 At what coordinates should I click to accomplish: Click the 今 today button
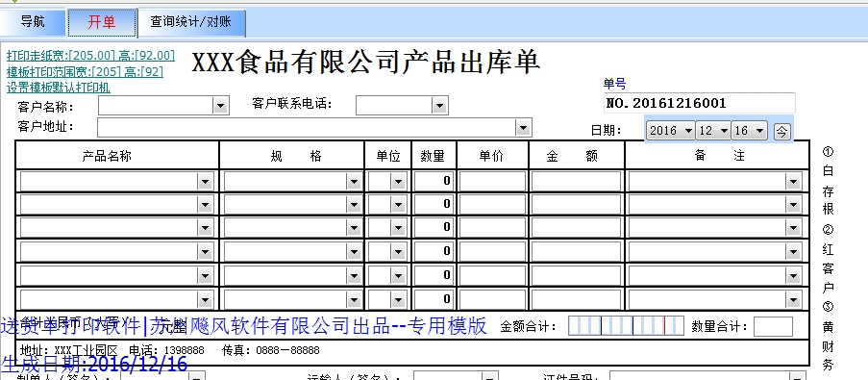(x=781, y=131)
